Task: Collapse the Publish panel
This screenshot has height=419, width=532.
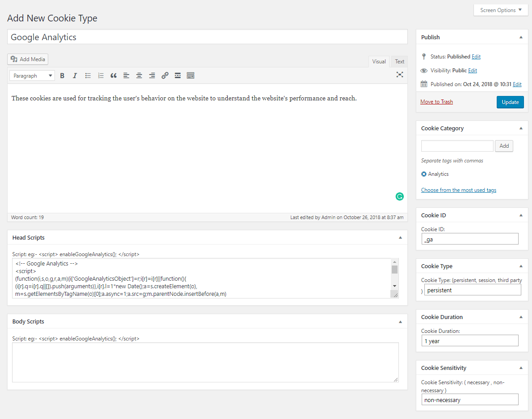Action: 521,37
